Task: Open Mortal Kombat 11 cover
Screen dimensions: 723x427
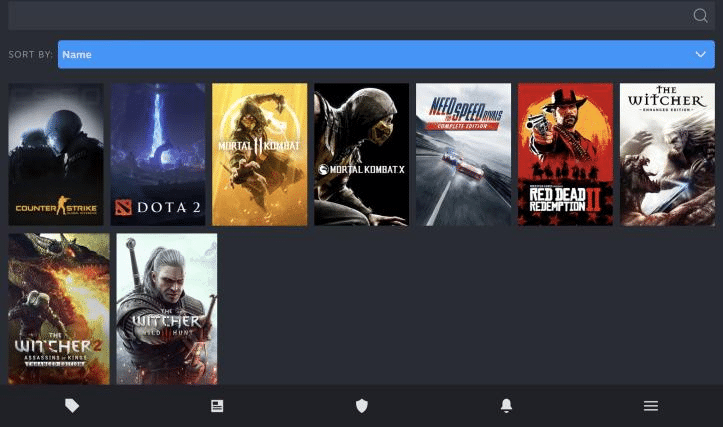Action: 260,154
